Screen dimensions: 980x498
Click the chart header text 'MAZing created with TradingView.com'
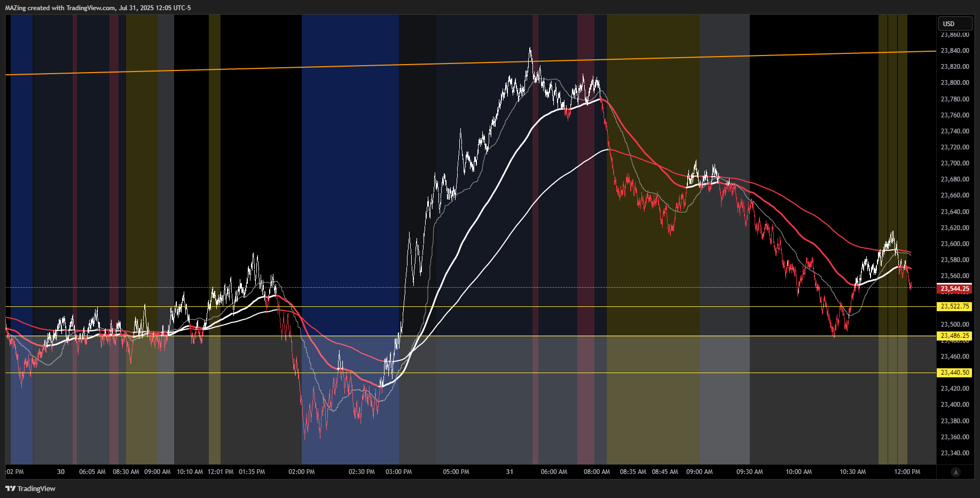click(x=60, y=7)
